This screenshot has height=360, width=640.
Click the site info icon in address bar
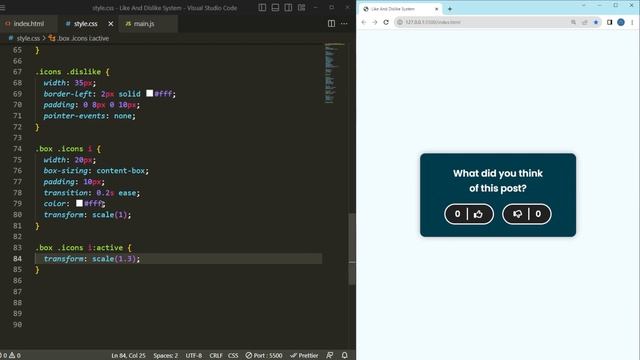(x=400, y=22)
